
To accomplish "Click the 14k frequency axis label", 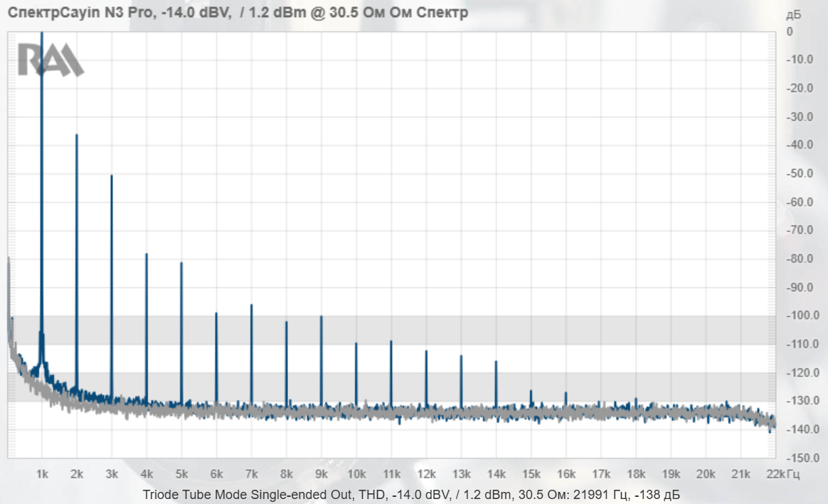I will pyautogui.click(x=496, y=474).
